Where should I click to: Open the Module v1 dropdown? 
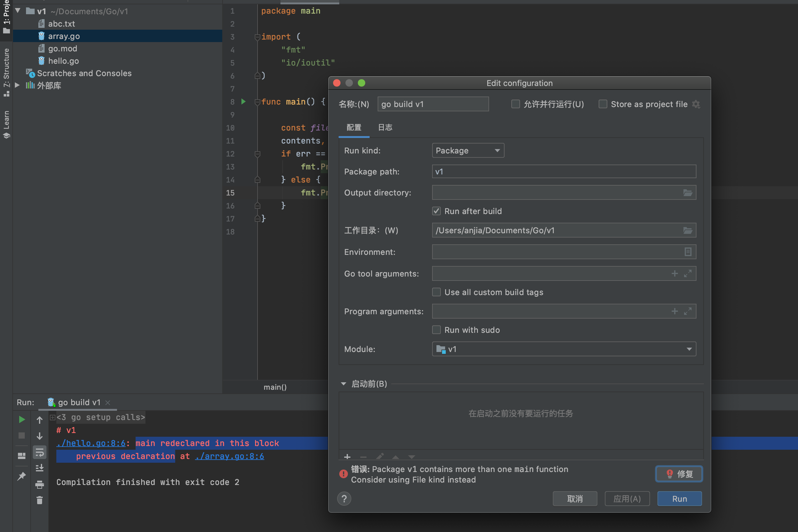click(564, 349)
